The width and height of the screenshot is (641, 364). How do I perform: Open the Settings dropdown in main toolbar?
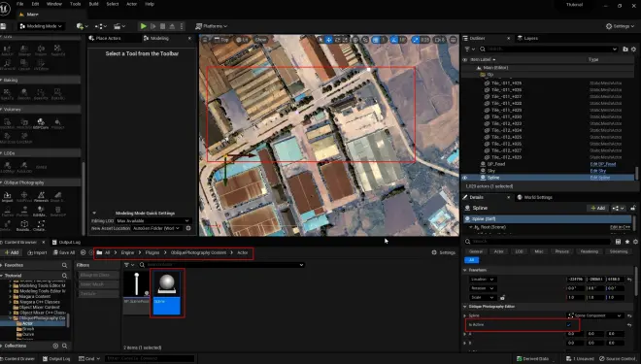pyautogui.click(x=621, y=26)
